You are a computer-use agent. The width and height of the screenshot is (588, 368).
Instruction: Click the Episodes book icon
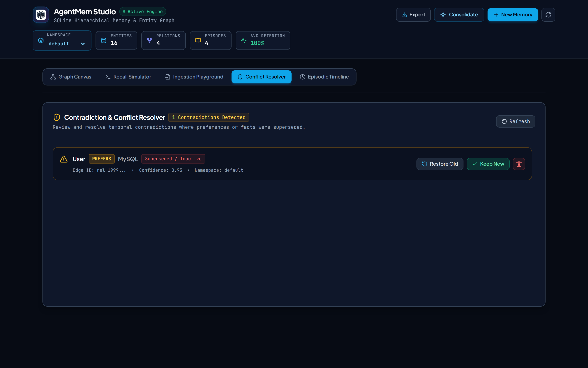click(x=198, y=40)
